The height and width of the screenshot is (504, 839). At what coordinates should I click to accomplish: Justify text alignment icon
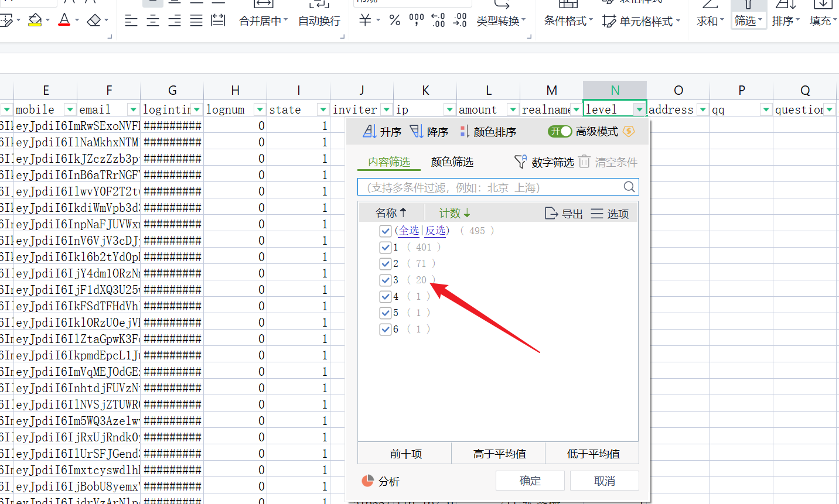[x=196, y=20]
